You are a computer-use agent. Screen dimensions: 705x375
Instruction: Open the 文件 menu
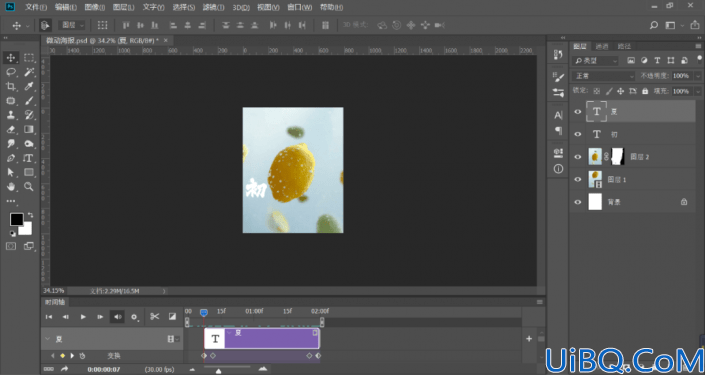(36, 7)
